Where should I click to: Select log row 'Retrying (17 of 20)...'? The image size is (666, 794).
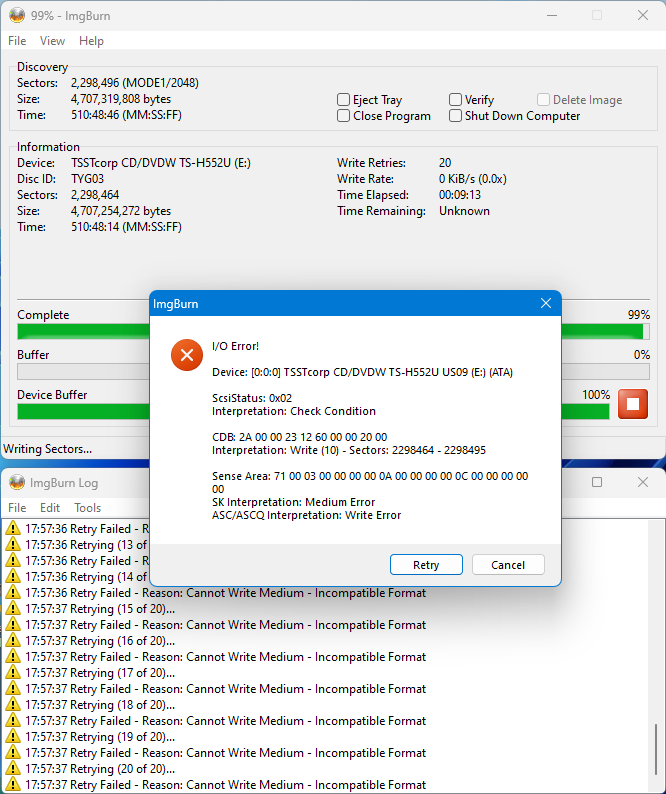[100, 673]
